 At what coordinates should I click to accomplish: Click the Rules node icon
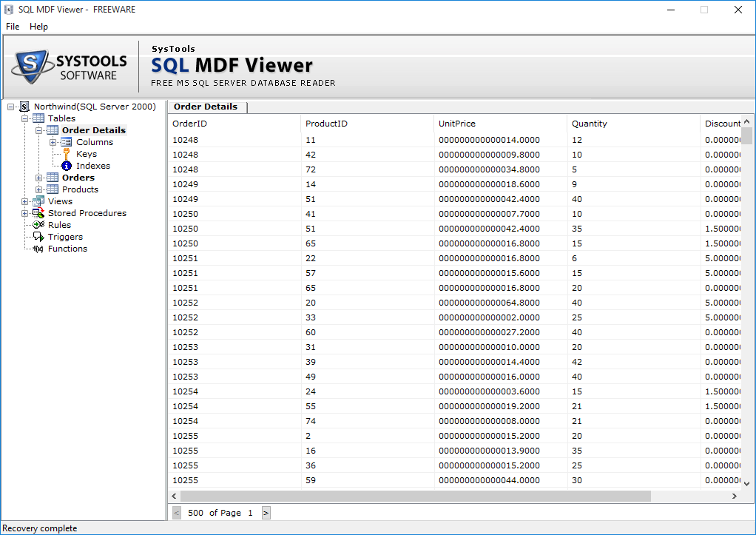(38, 225)
